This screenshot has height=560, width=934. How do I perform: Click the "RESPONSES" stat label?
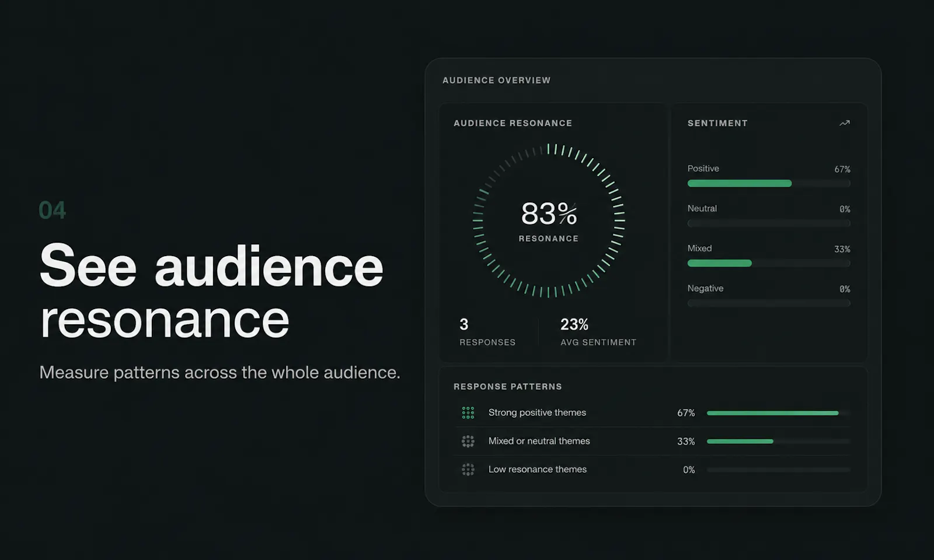coord(487,342)
